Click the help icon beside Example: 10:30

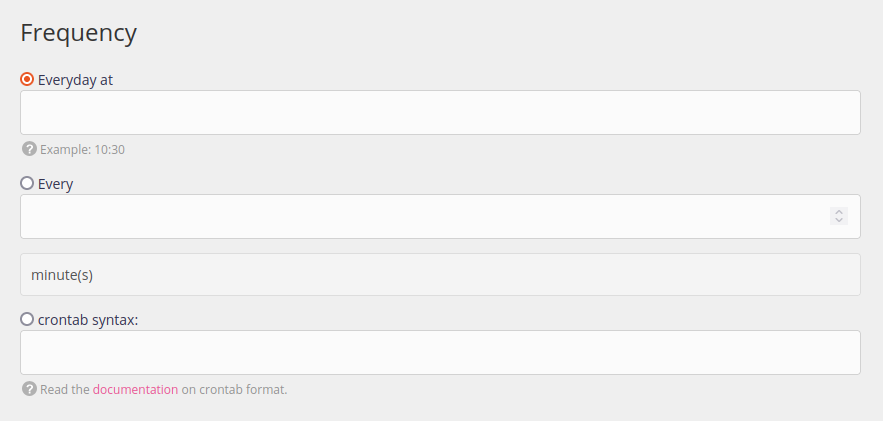click(29, 149)
